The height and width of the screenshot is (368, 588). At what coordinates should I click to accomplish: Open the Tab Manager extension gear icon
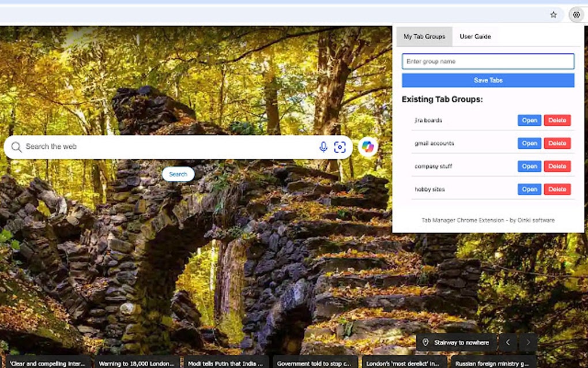576,14
